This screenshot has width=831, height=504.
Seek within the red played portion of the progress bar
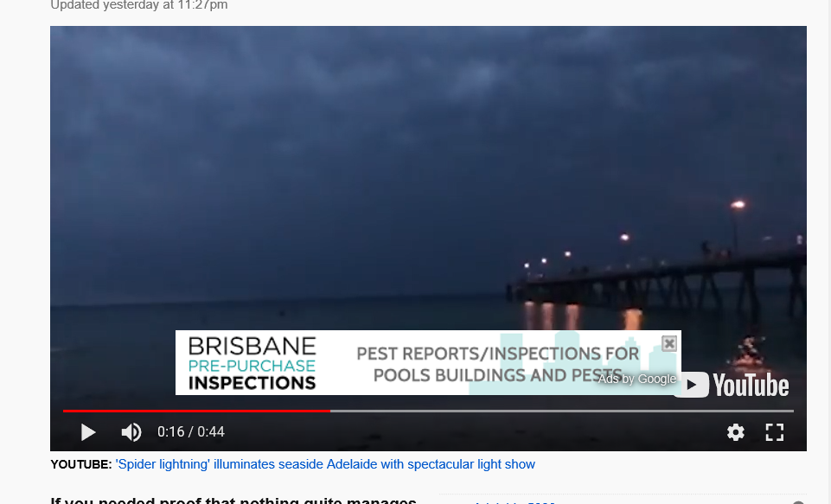(196, 411)
